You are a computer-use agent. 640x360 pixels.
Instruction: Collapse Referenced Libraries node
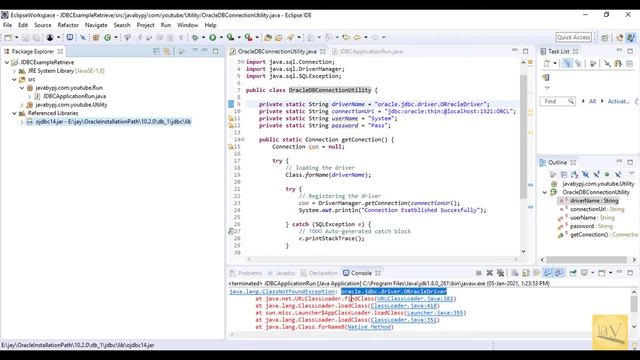[x=14, y=113]
